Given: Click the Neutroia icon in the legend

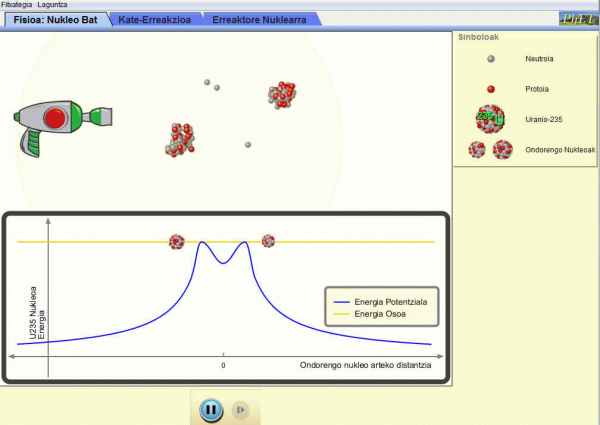Looking at the screenshot, I should coord(490,59).
